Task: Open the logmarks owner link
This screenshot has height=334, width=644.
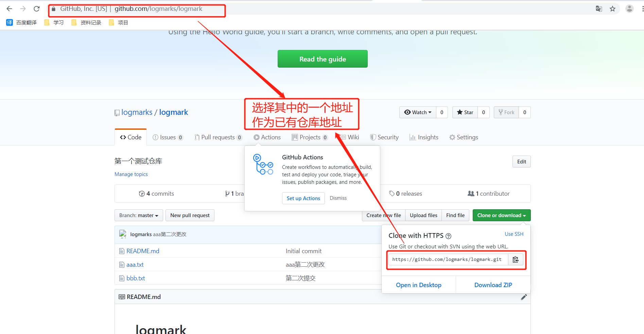Action: click(x=137, y=112)
